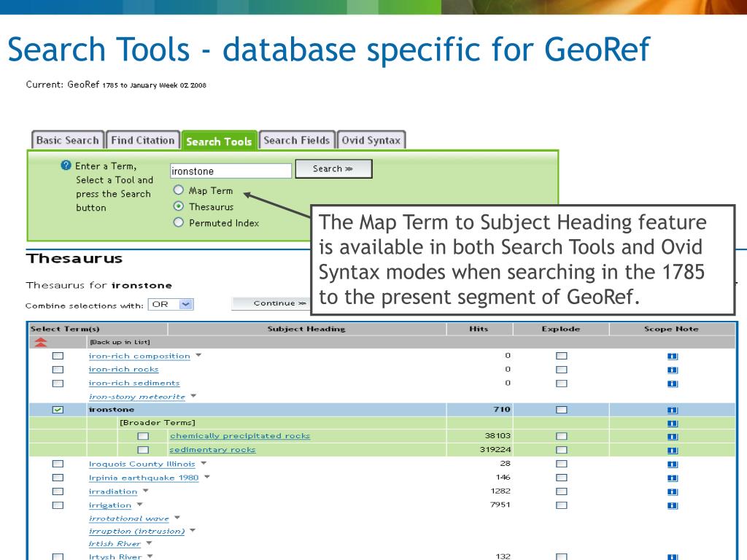Expand arrow beside irradiation
The image size is (747, 560).
(146, 490)
